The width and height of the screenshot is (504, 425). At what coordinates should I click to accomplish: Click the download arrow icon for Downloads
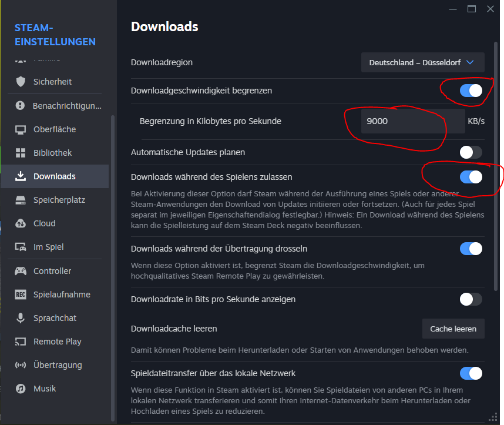point(21,176)
